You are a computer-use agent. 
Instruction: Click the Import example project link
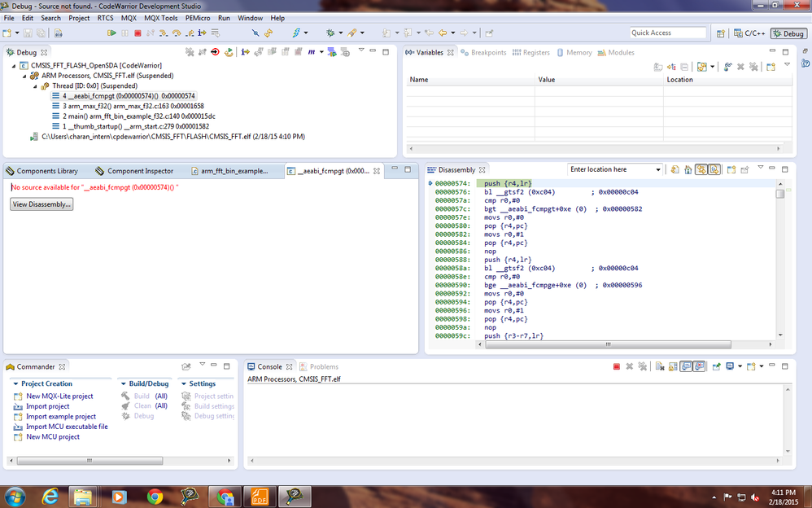point(61,416)
